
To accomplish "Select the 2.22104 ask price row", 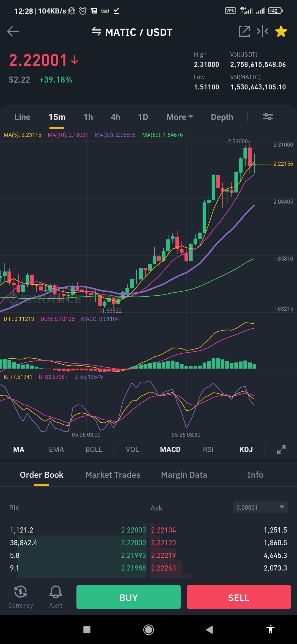I will [x=219, y=530].
